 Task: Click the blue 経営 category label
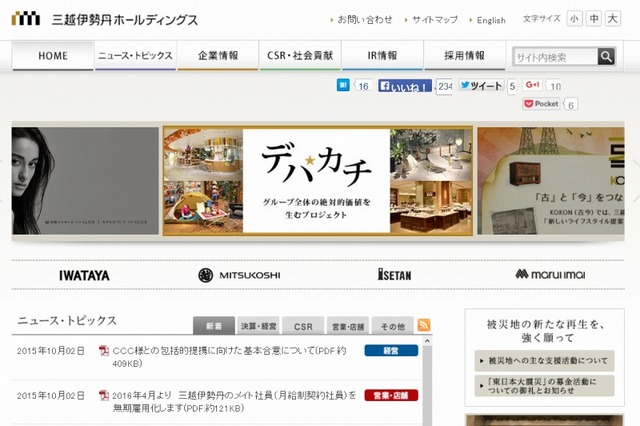[391, 351]
